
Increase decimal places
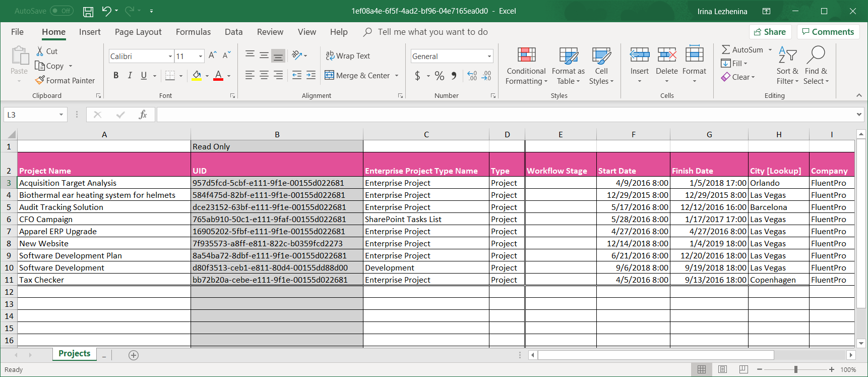coord(472,76)
